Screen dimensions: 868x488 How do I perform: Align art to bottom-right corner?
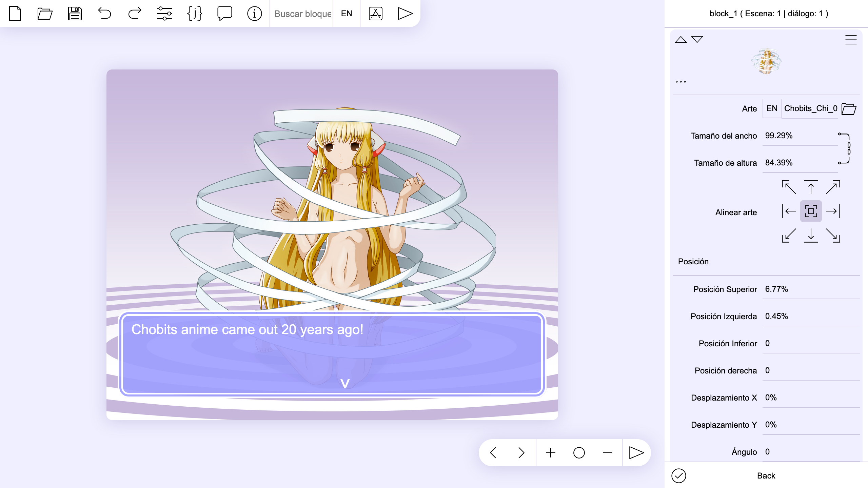click(833, 235)
